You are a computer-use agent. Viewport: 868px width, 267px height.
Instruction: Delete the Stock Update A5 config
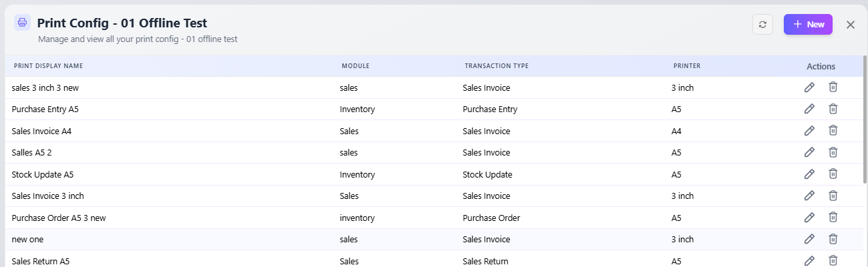click(x=833, y=174)
